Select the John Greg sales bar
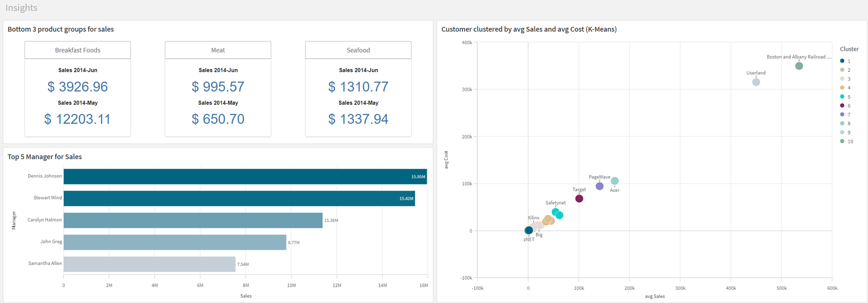 (174, 242)
